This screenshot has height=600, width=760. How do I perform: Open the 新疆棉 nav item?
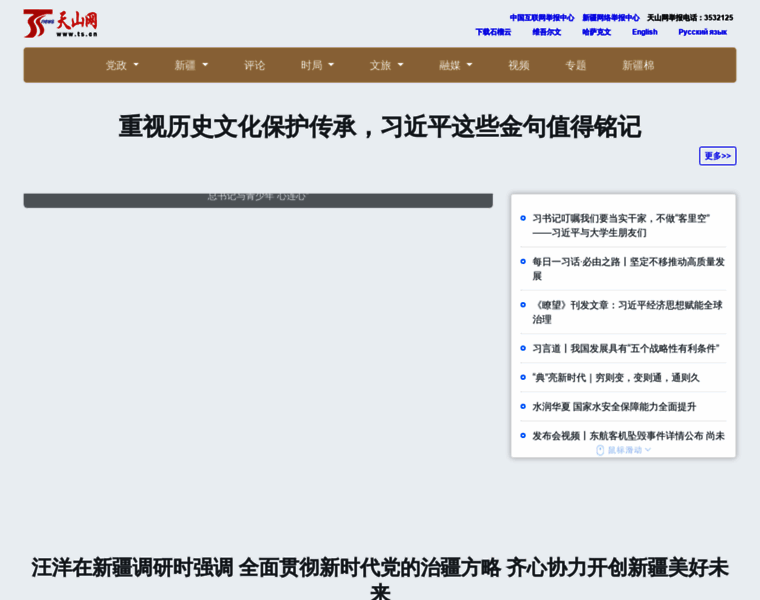click(x=638, y=65)
